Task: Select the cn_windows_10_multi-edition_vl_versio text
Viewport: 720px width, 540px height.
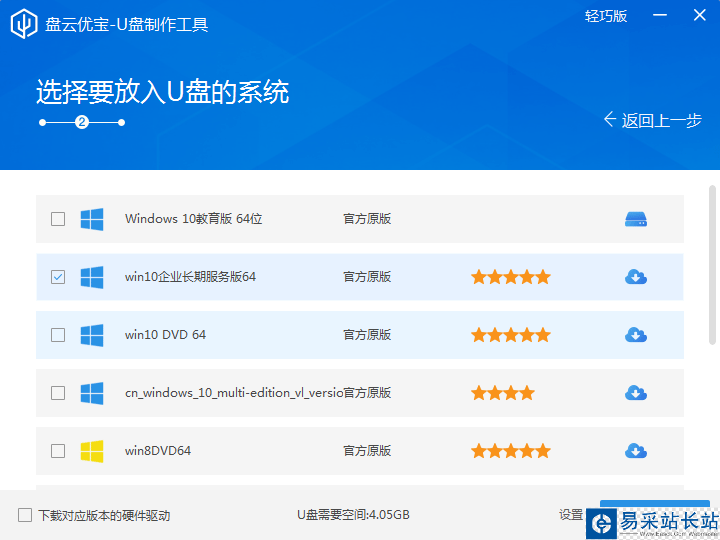Action: click(x=234, y=393)
